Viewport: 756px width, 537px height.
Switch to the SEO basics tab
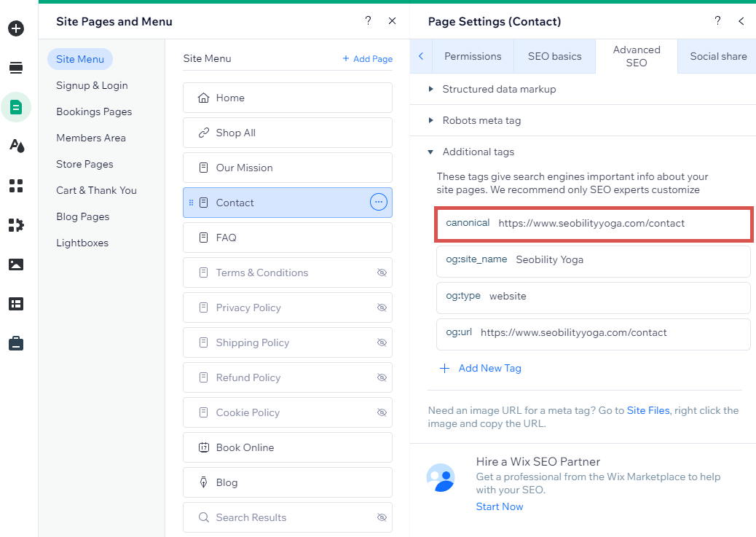click(x=554, y=55)
